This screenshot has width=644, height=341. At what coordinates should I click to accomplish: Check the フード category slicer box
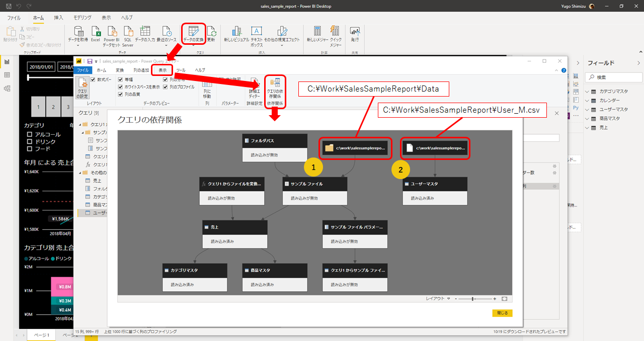[x=29, y=148]
